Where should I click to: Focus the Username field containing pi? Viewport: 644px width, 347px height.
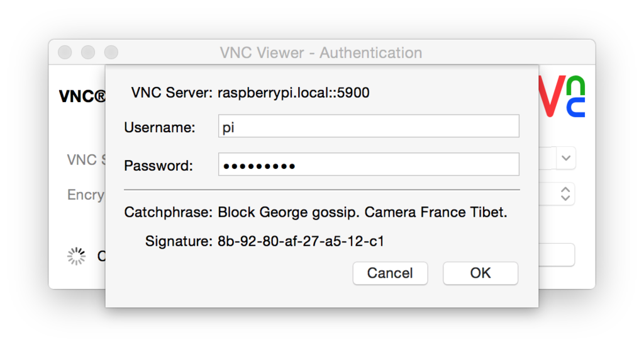coord(369,126)
